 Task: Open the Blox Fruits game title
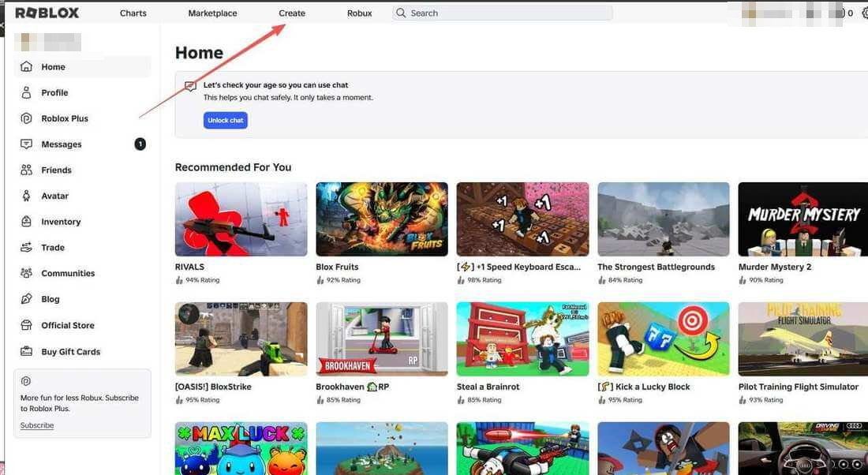click(337, 267)
